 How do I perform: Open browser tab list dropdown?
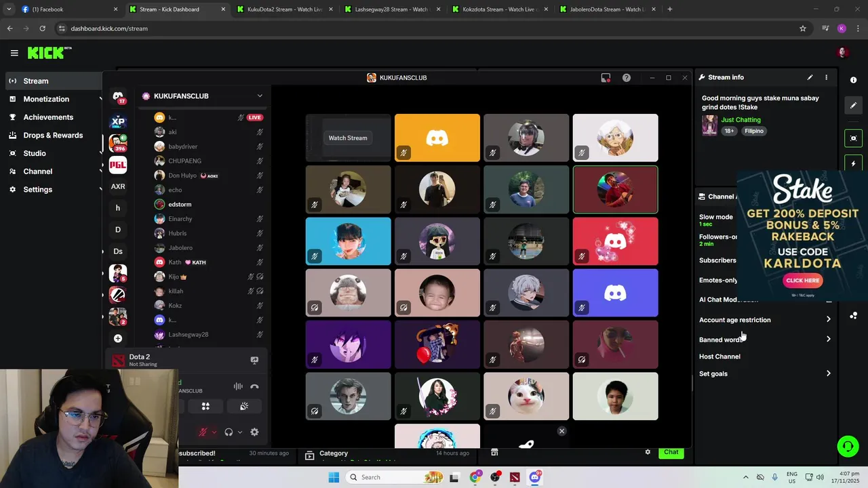coord(9,9)
